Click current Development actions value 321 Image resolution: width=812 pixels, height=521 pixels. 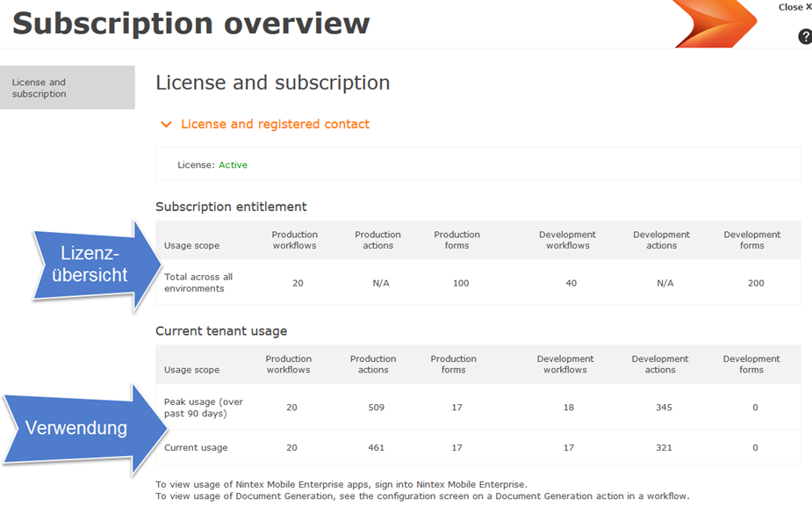664,448
